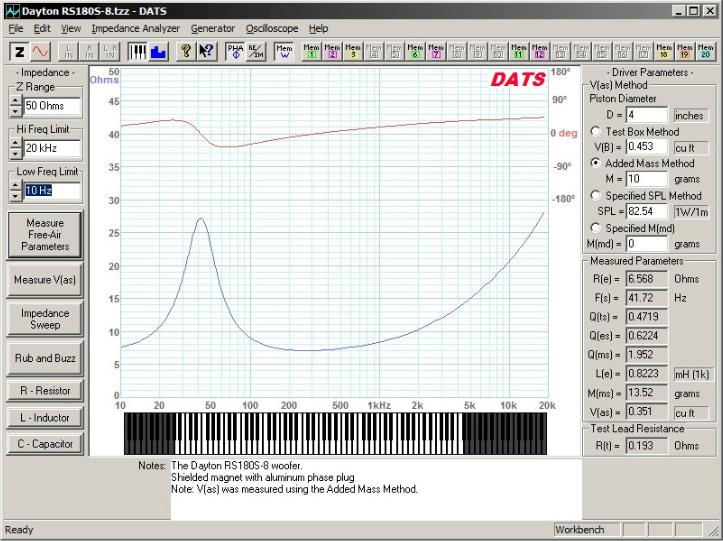Screen dimensions: 723x541
Task: Select the Mem W memory icon
Action: point(284,51)
